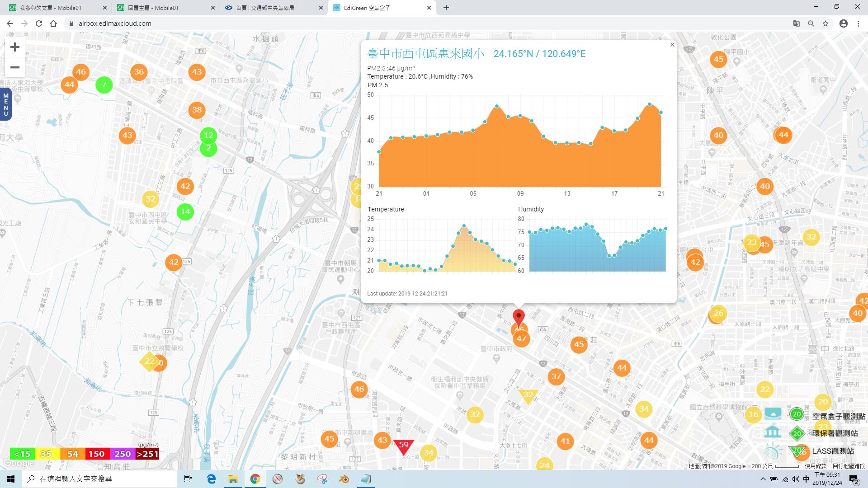Image resolution: width=868 pixels, height=488 pixels.
Task: Open the volume control in tray
Action: pyautogui.click(x=796, y=479)
